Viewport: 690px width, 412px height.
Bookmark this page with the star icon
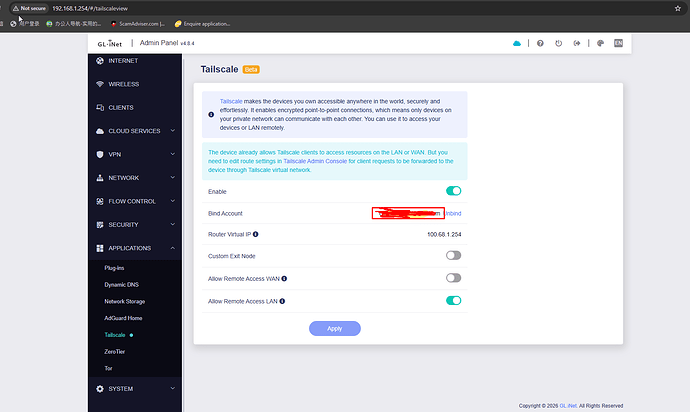coord(678,8)
